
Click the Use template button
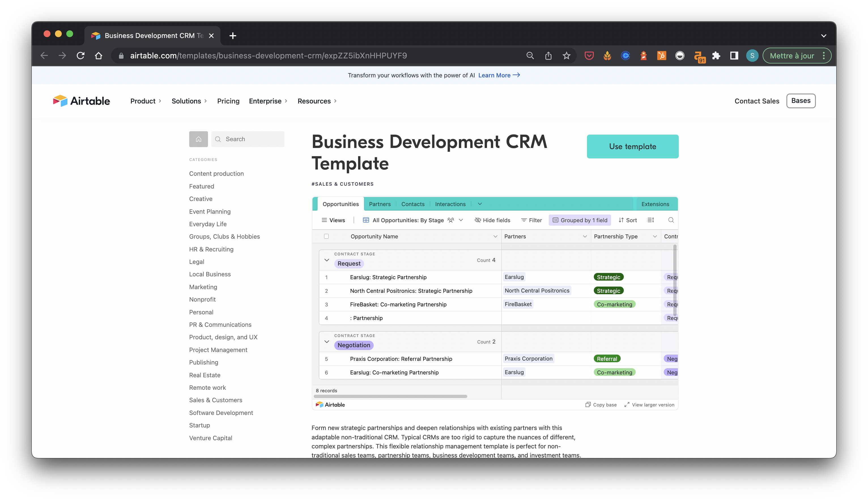[632, 146]
